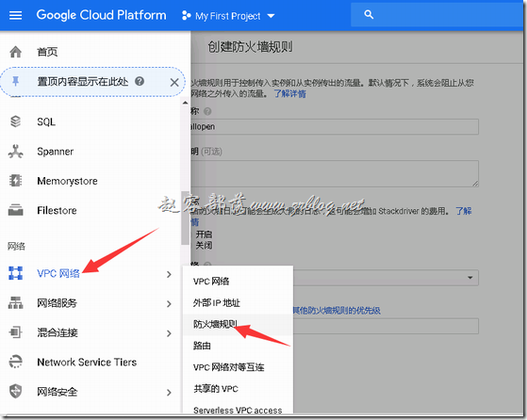Viewport: 527px width, 420px height.
Task: Click the SQL layered database icon
Action: (x=15, y=121)
